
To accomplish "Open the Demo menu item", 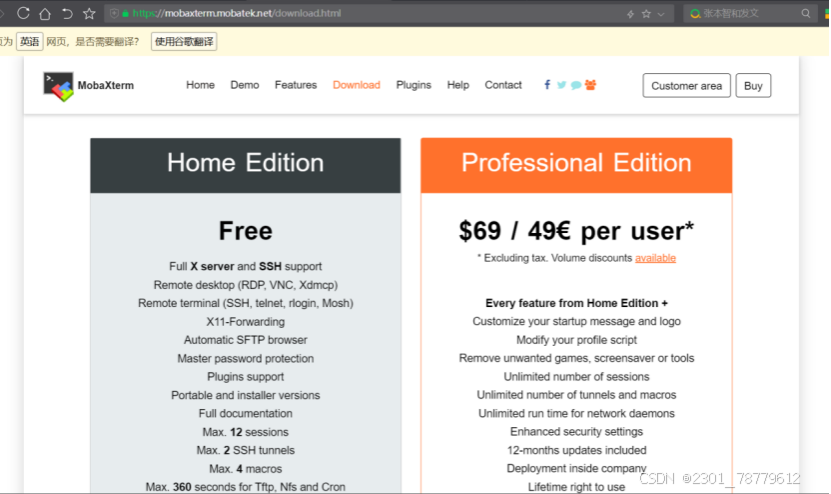I will click(x=244, y=85).
